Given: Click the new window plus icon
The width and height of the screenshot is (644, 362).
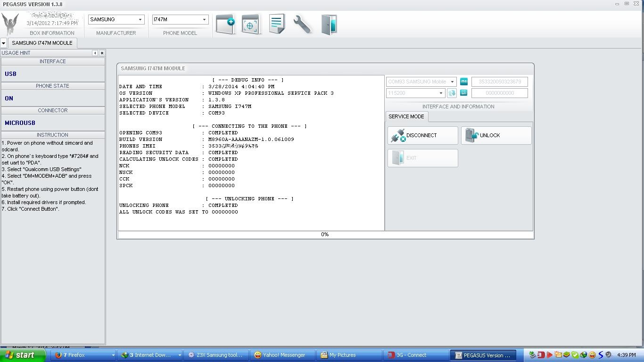Looking at the screenshot, I should click(225, 24).
